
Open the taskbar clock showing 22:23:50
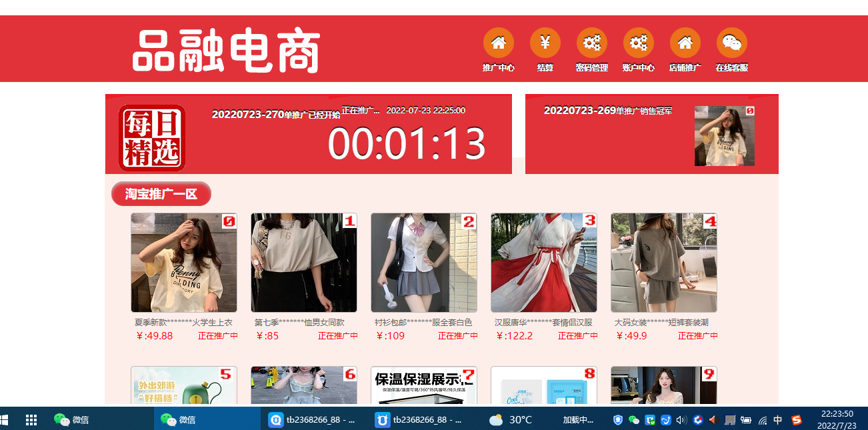[x=837, y=419]
